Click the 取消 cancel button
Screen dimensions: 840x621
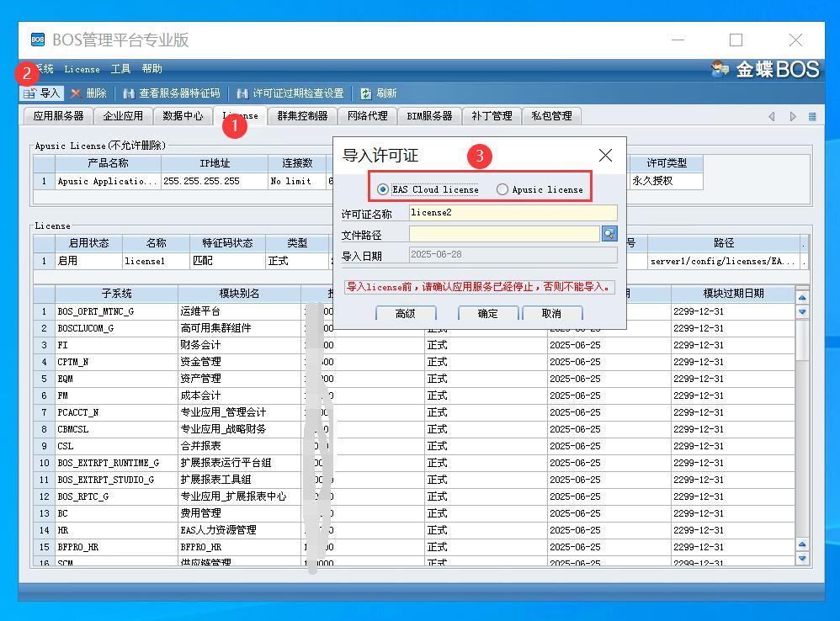tap(552, 314)
